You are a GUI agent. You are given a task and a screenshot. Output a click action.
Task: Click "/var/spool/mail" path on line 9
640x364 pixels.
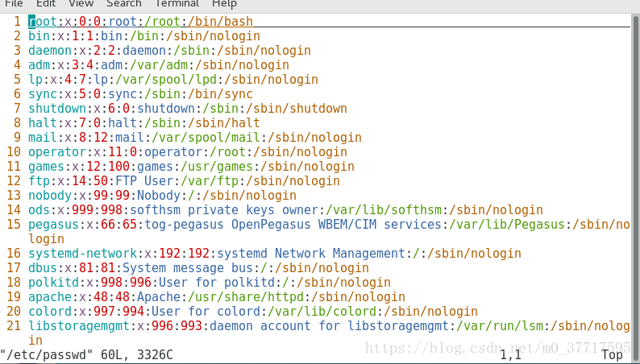(x=206, y=138)
